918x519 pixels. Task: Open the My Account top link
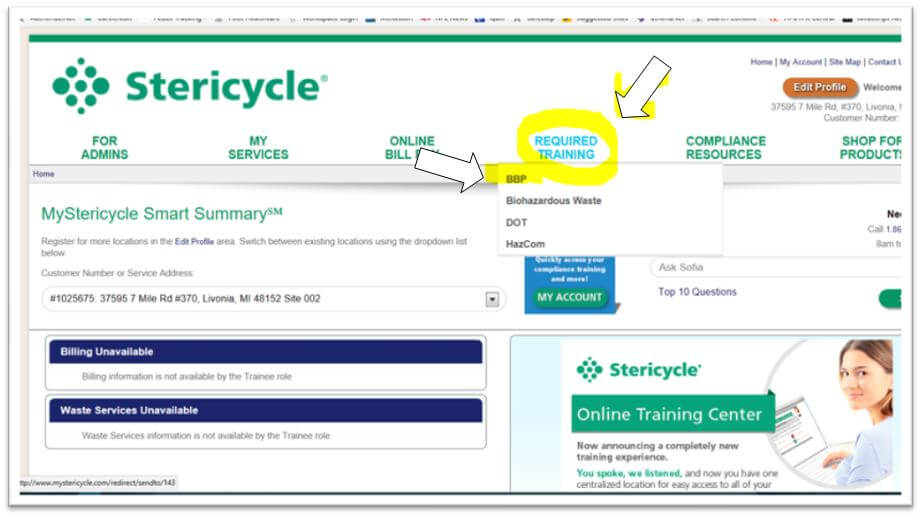click(x=800, y=62)
